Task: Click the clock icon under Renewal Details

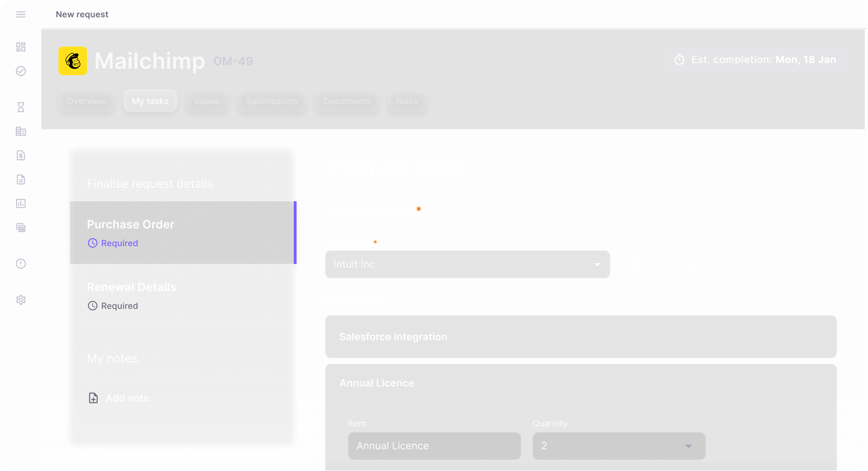Action: click(x=93, y=306)
